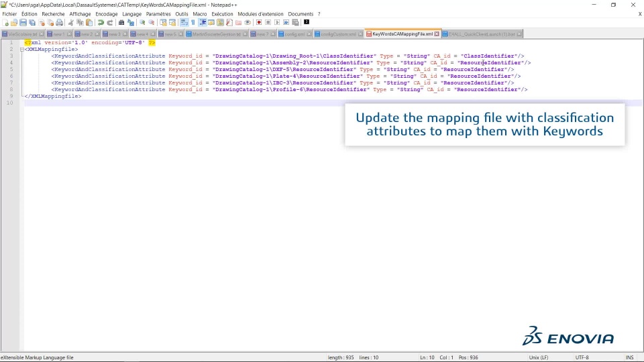
Task: Open the Édition menu
Action: 29,14
